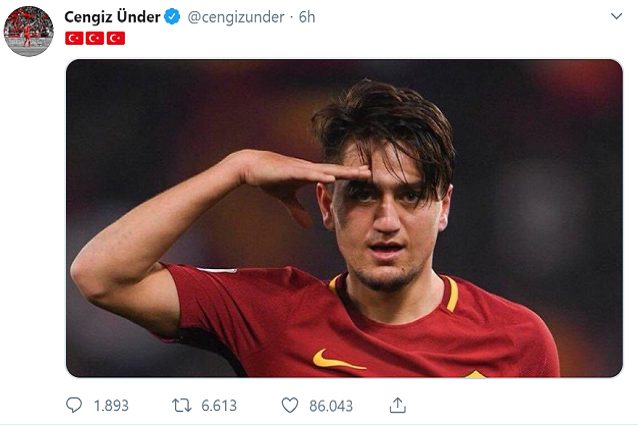
Task: Expand the tweet options chevron
Action: 616,17
